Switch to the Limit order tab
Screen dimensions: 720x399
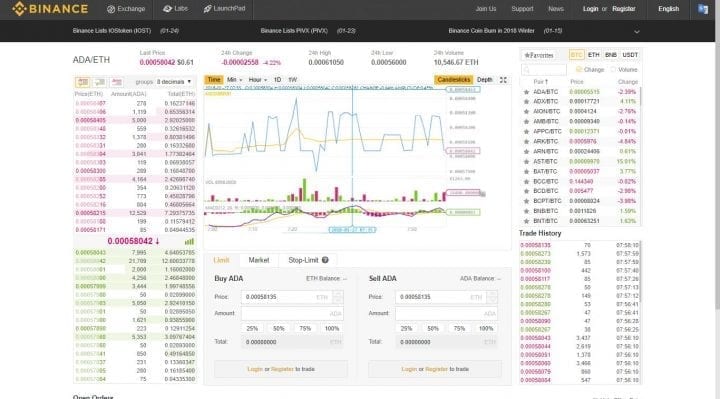pos(221,260)
